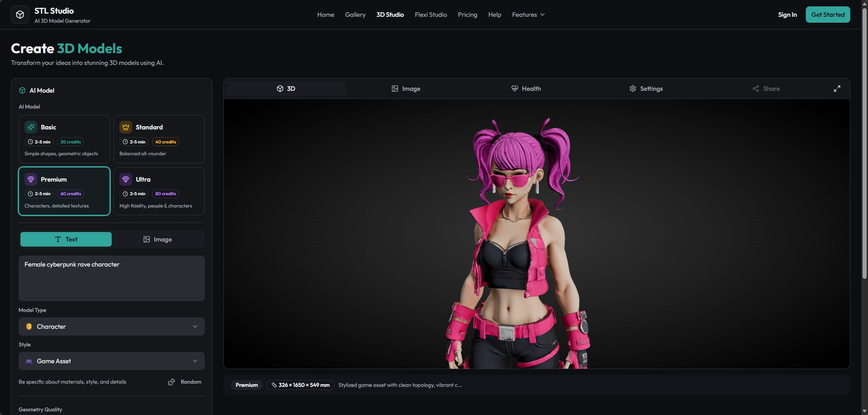Screen dimensions: 868x415
Task: Choose the Ultra AI model
Action: [159, 191]
